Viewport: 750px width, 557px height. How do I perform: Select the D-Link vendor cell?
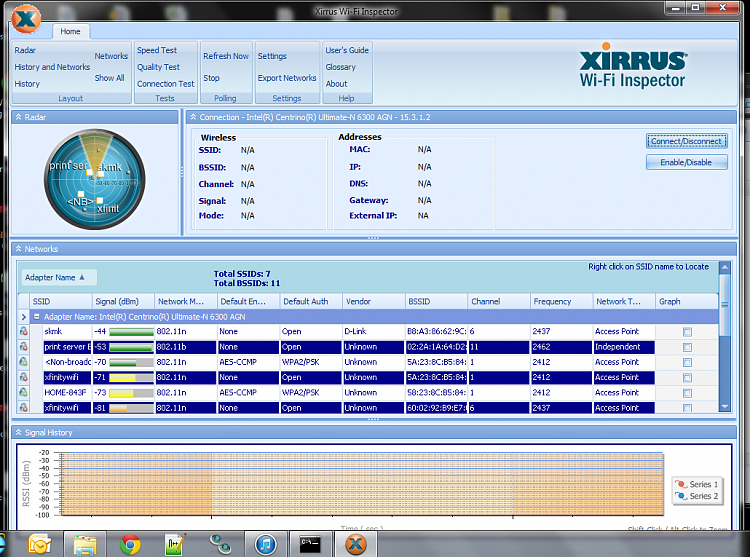(x=374, y=331)
